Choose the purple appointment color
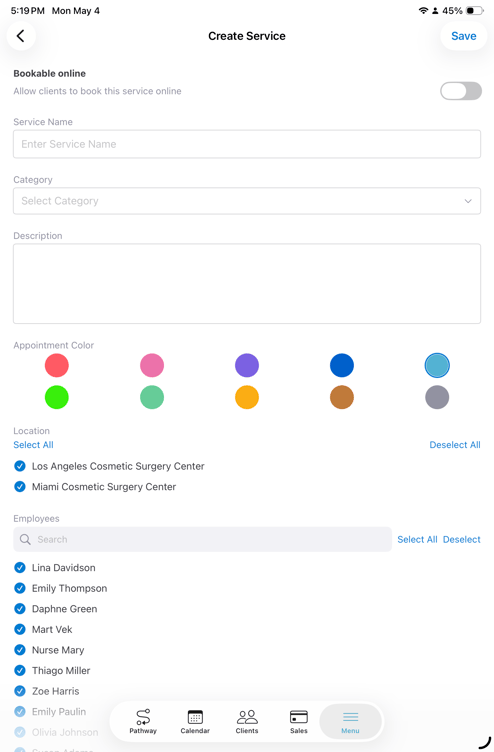Screen dimensions: 494x752 click(x=247, y=365)
